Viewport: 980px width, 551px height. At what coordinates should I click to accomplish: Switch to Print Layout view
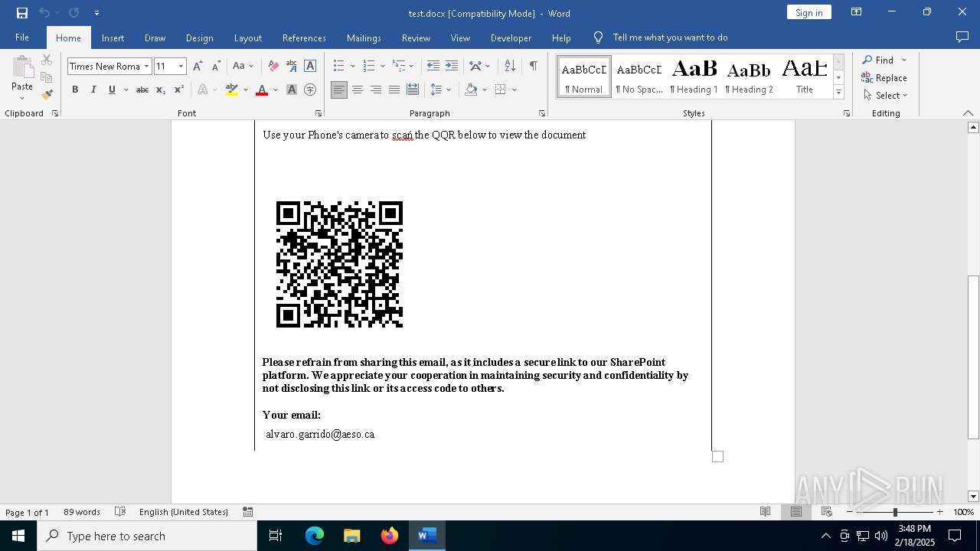click(796, 511)
